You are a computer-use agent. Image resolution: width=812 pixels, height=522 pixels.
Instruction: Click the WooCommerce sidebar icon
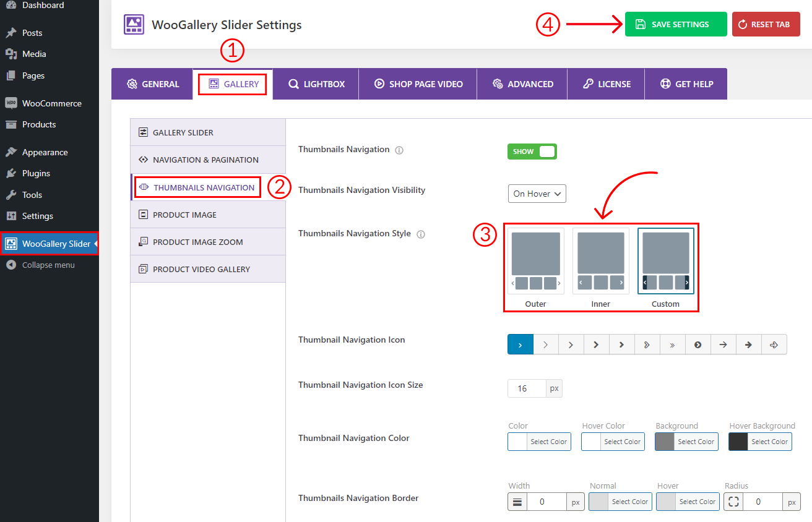[10, 103]
